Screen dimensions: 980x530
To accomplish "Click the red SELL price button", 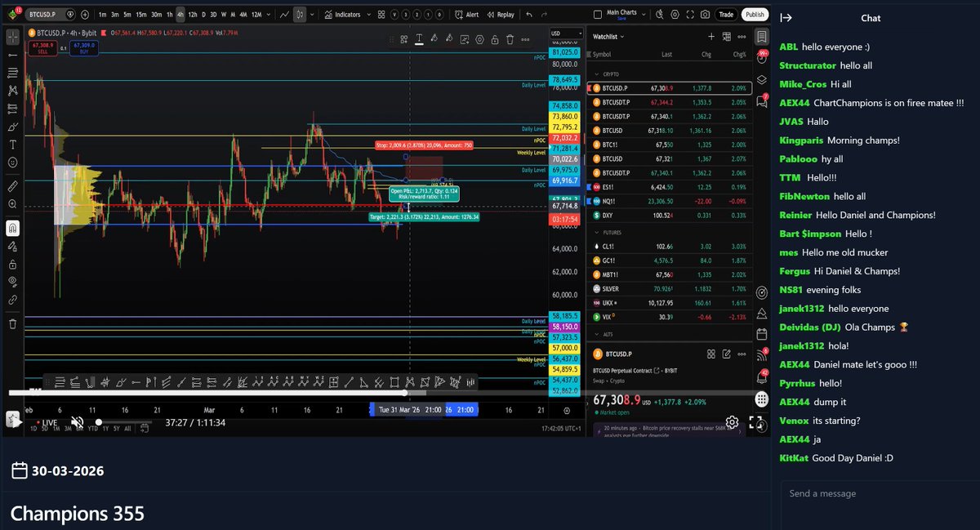I will pyautogui.click(x=42, y=49).
